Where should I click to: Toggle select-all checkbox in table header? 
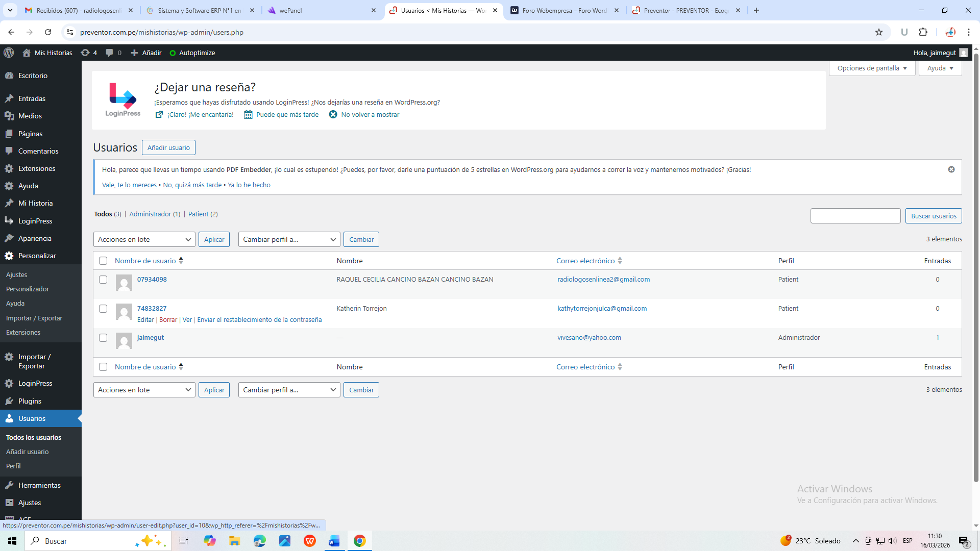coord(103,261)
